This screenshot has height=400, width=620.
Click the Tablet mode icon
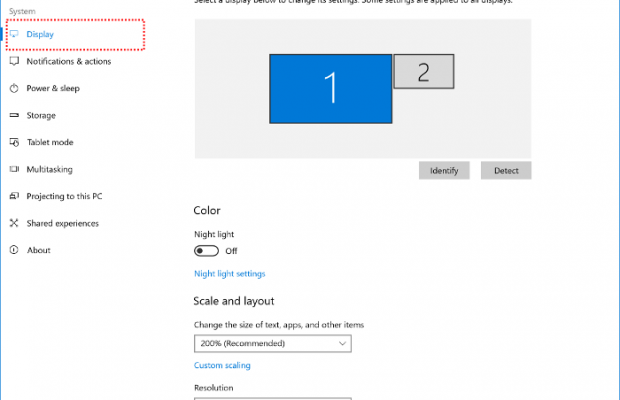pos(15,142)
